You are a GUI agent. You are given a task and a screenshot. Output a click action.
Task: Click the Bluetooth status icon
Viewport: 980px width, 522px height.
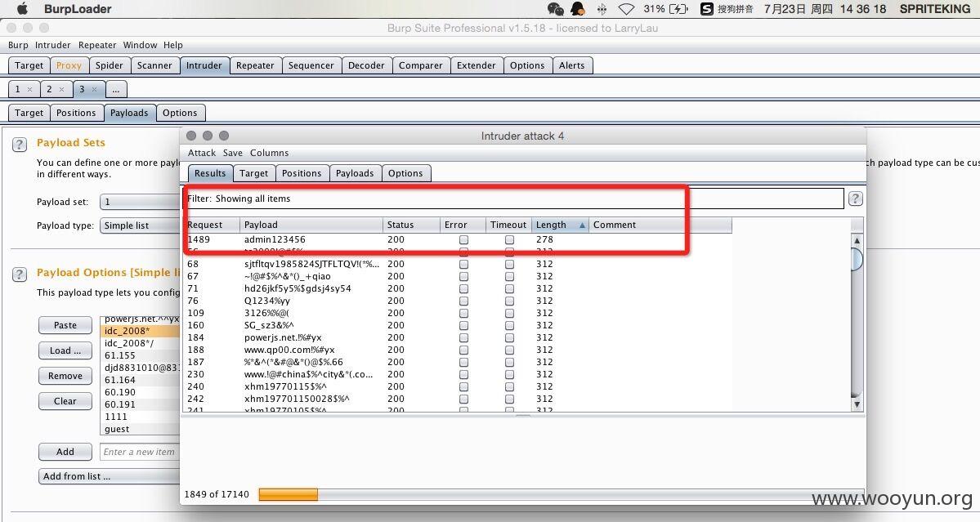click(x=602, y=9)
